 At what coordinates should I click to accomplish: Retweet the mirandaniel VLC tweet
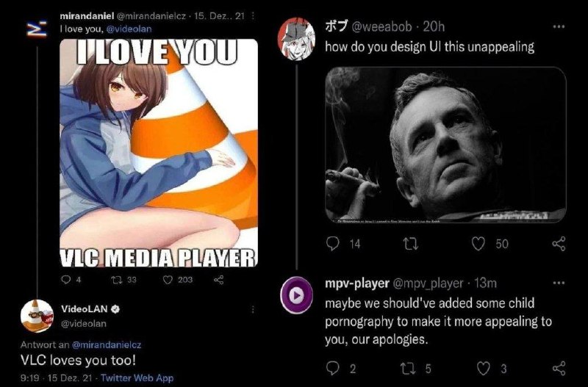click(x=118, y=280)
